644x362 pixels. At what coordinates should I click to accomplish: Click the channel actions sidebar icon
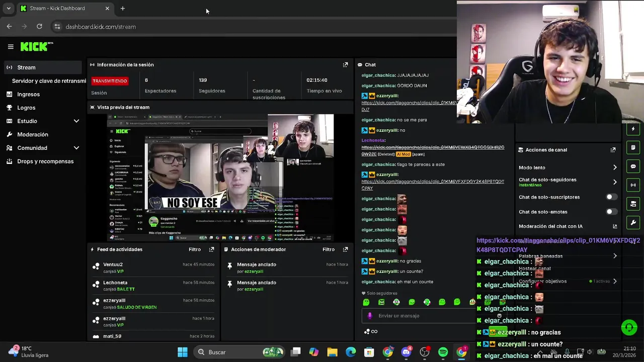click(633, 204)
